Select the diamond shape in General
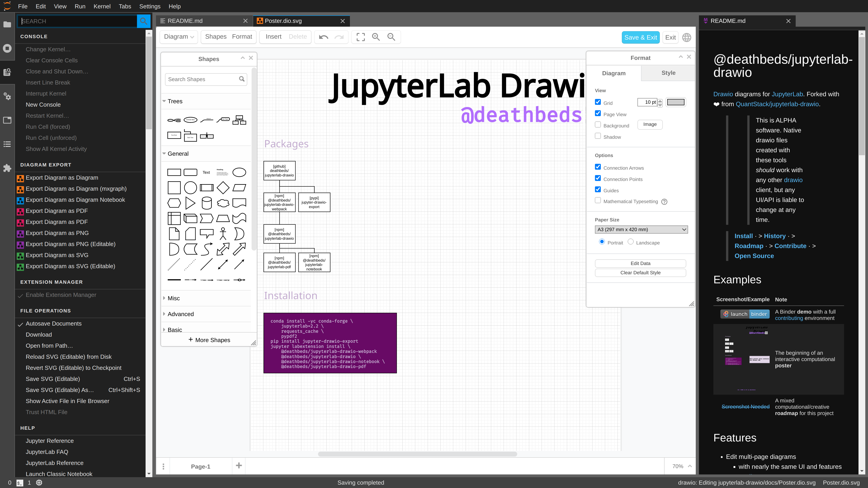Viewport: 868px width, 488px height. [x=223, y=188]
